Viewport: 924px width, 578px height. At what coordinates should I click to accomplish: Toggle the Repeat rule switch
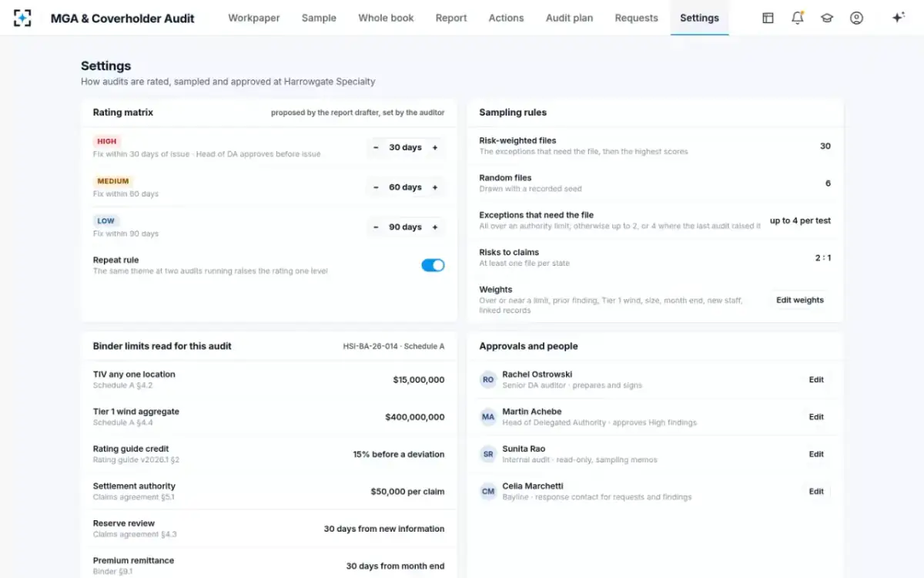pos(433,265)
